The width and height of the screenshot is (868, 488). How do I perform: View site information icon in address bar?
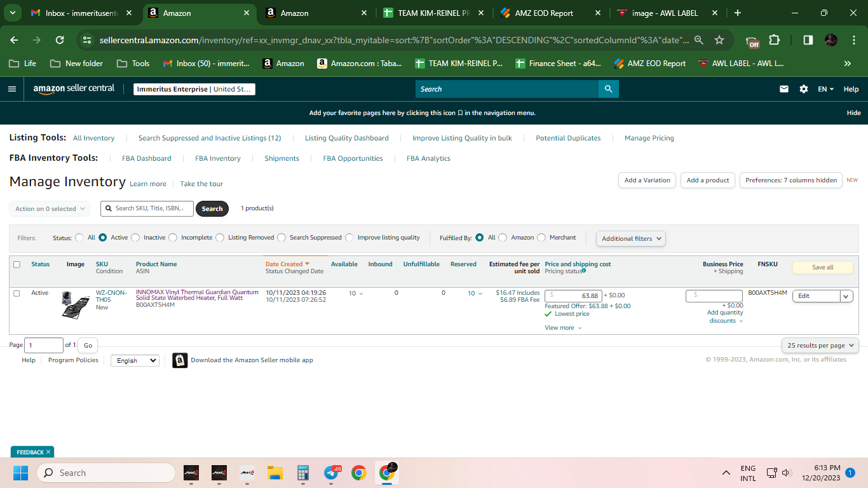pos(87,40)
